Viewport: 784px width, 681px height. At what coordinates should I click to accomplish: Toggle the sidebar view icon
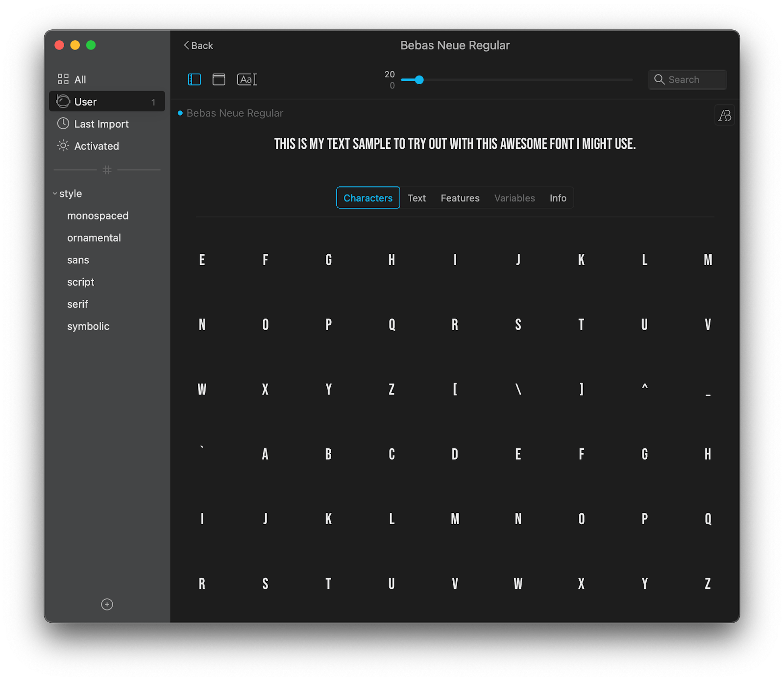click(x=194, y=79)
